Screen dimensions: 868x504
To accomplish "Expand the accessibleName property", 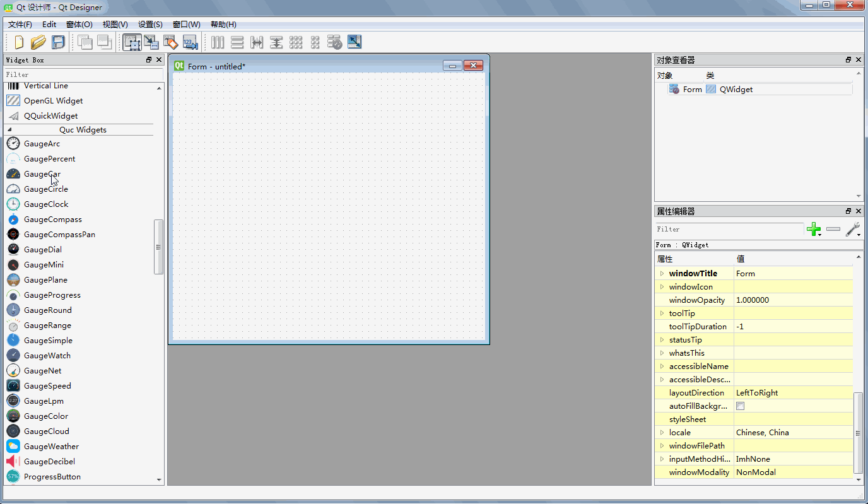I will click(662, 366).
